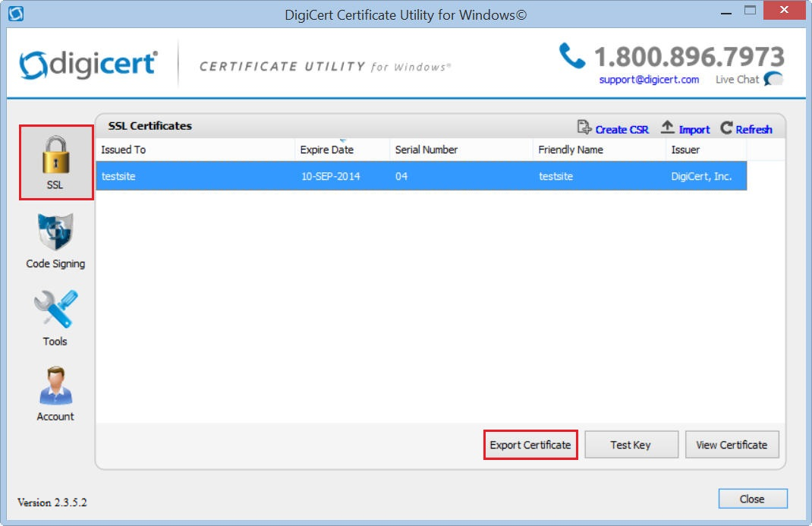Click the DigiCert logo
The image size is (812, 526).
88,65
